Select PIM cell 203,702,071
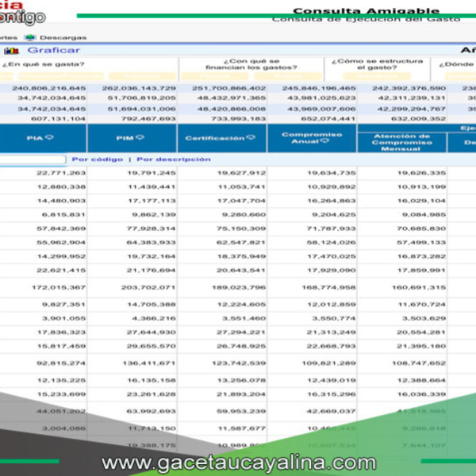 [x=148, y=287]
